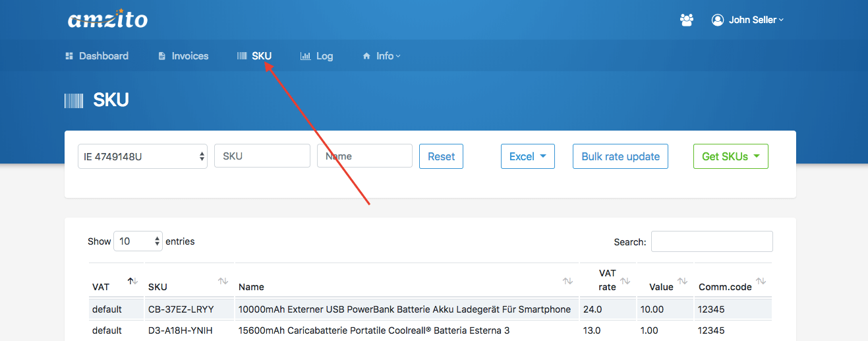Viewport: 868px width, 341px height.
Task: Open the Info menu in navigation
Action: coord(382,56)
